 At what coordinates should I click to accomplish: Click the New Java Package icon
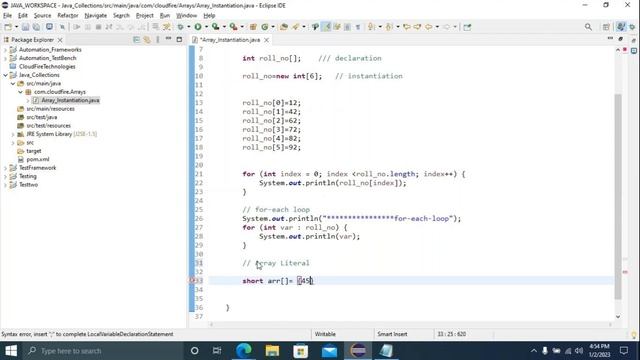[x=253, y=27]
